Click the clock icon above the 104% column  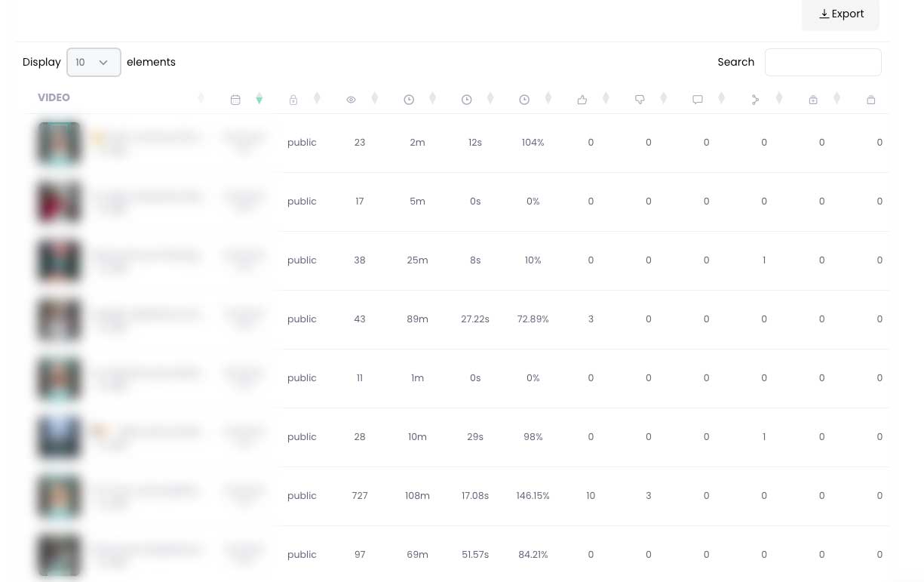(524, 100)
